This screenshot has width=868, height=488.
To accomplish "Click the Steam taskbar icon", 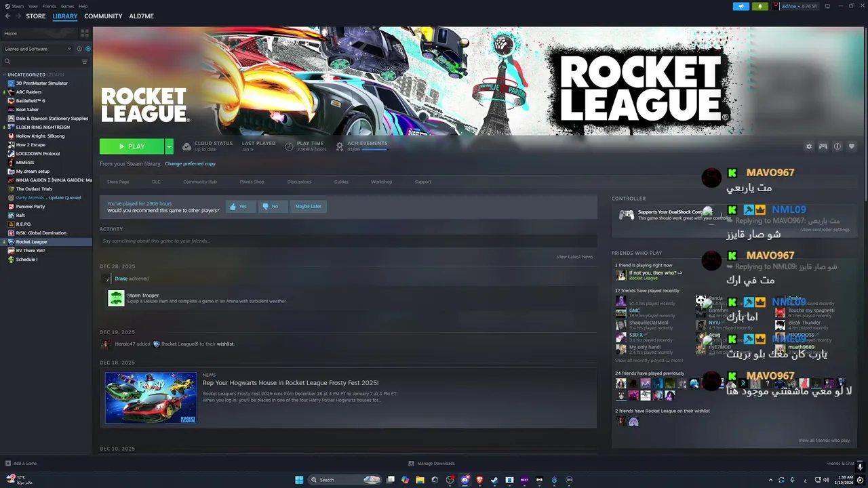I will point(494,480).
